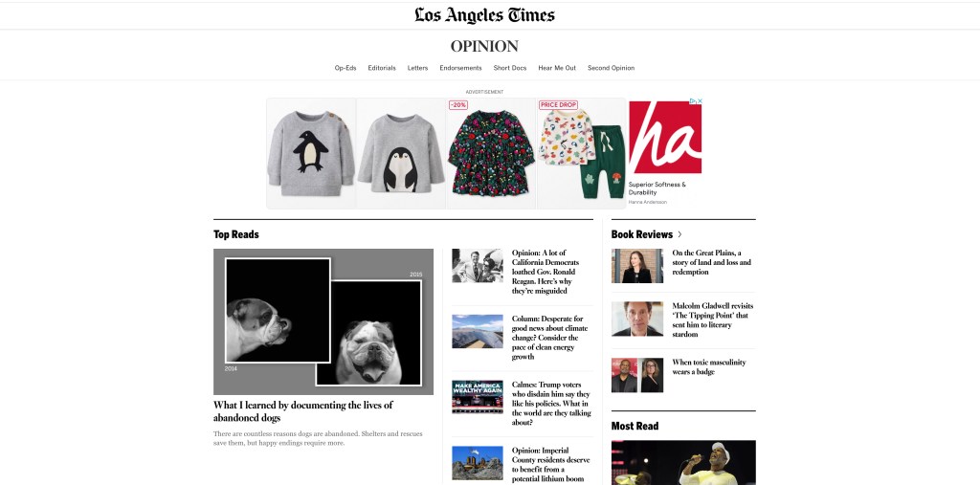Open the Malcolm Gladwell book review link

pyautogui.click(x=712, y=320)
